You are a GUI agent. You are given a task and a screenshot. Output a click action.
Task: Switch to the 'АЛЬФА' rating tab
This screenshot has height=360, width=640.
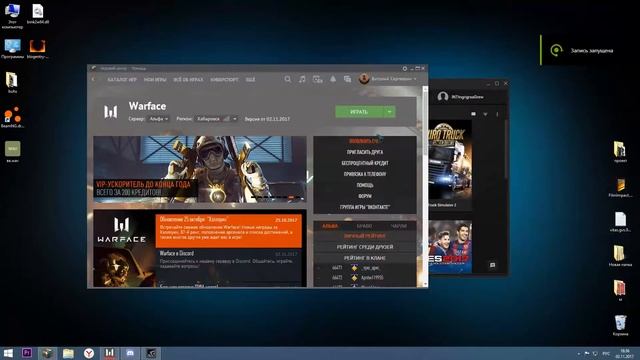[330, 226]
